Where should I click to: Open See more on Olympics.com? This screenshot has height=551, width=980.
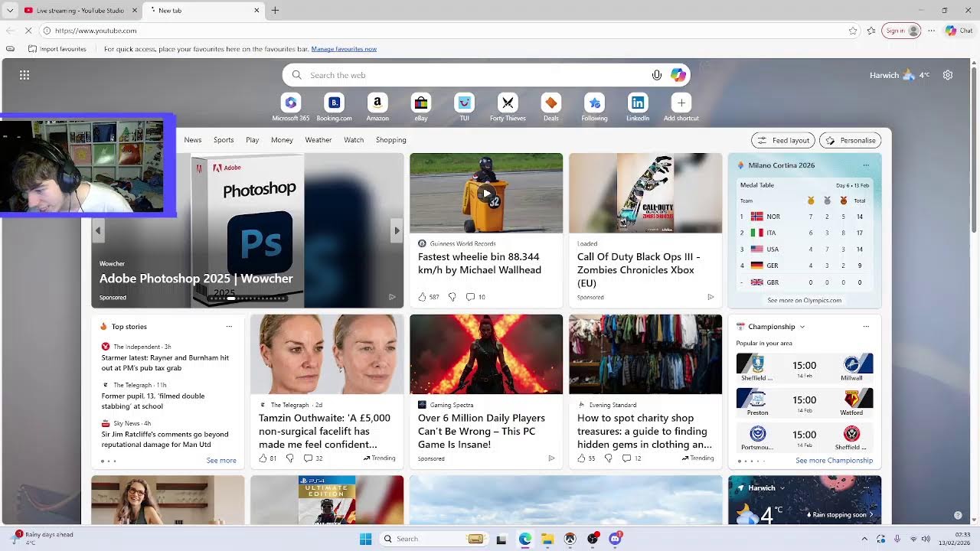[x=805, y=300]
